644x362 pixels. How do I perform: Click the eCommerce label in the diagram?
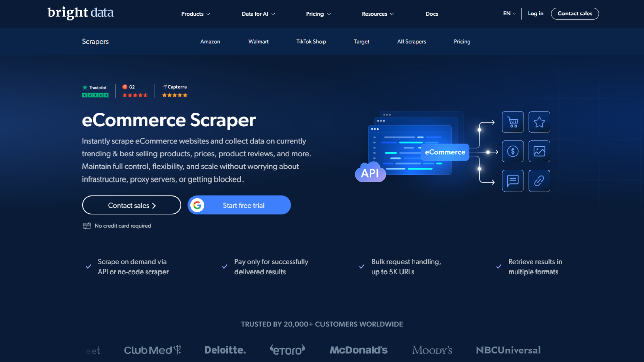[445, 152]
